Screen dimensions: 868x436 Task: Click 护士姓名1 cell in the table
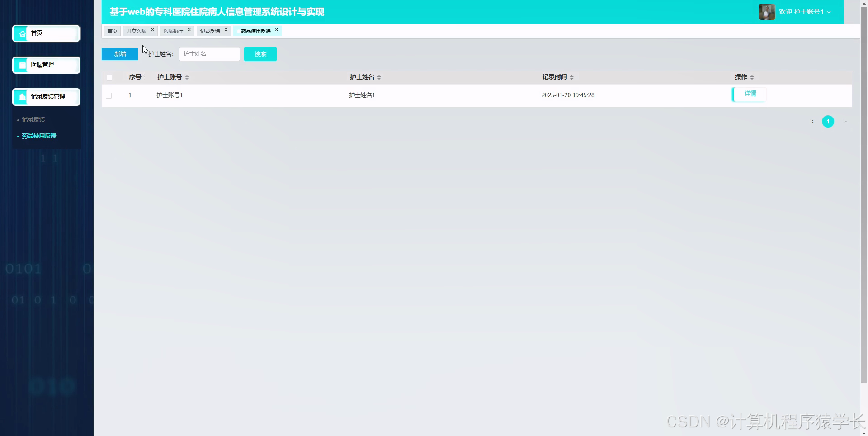(362, 95)
